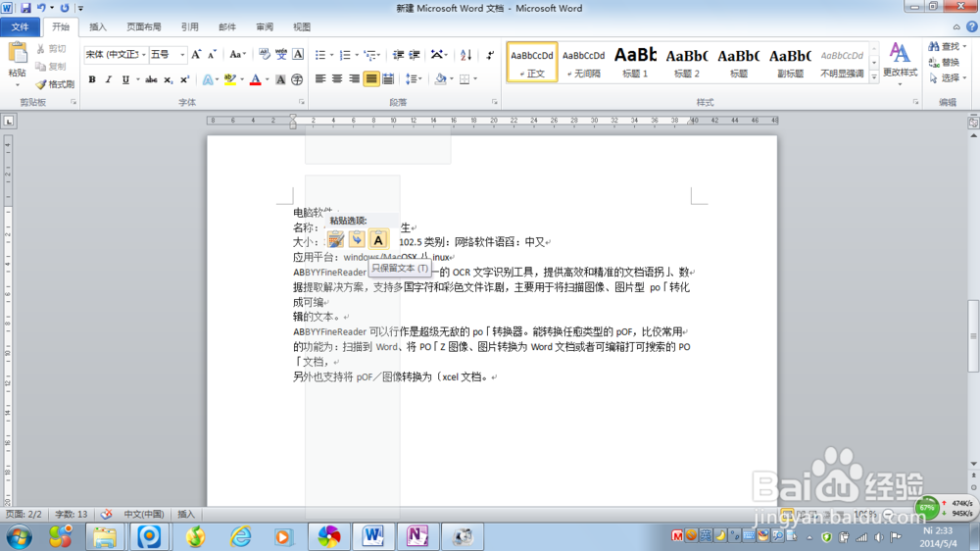Viewport: 980px width, 551px height.
Task: Open the font name combo box
Action: (x=116, y=54)
